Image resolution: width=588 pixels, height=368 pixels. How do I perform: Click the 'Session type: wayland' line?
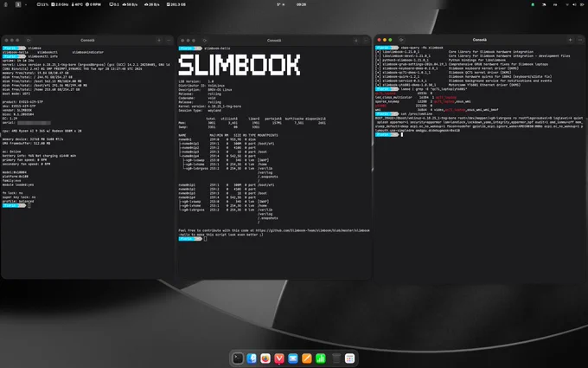click(200, 111)
